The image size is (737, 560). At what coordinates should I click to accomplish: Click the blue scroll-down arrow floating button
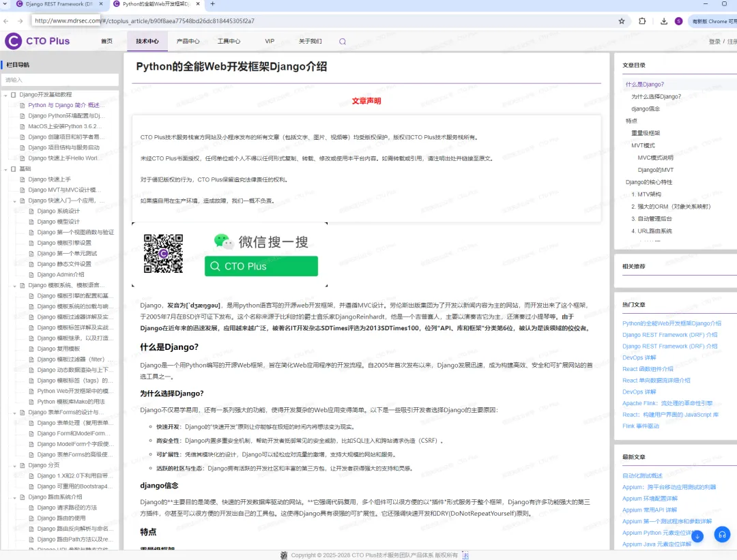pos(697,535)
